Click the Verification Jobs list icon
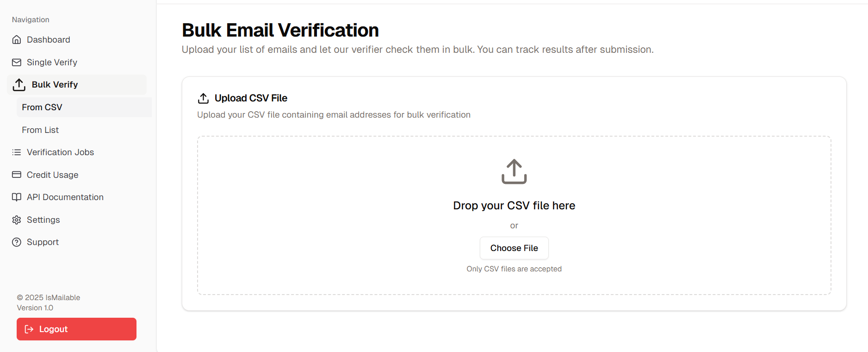The image size is (868, 352). point(17,152)
